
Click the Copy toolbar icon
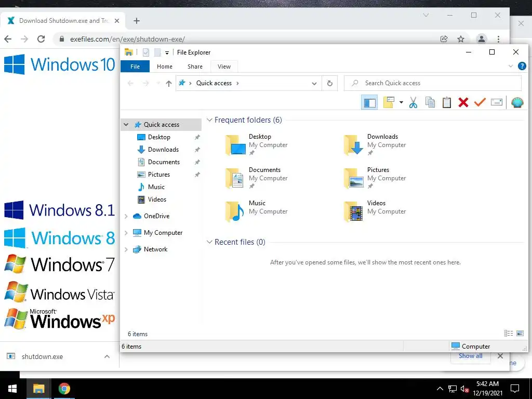(430, 102)
